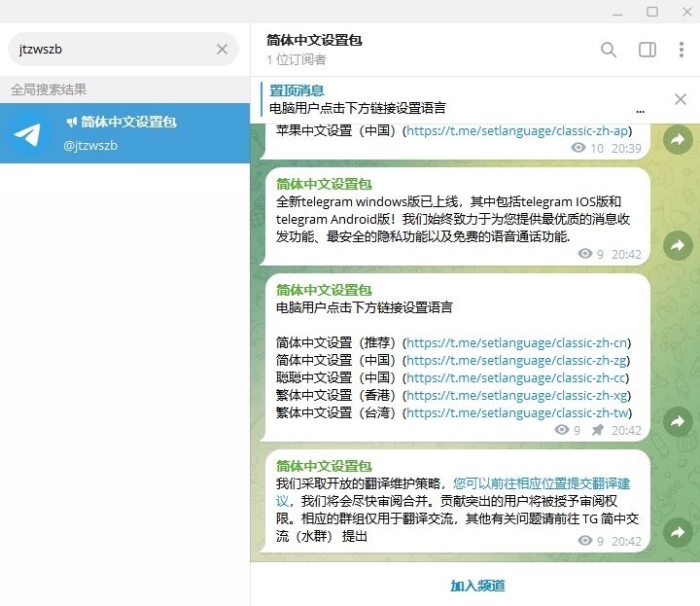Click the Telegram channel avatar in results

(x=31, y=134)
